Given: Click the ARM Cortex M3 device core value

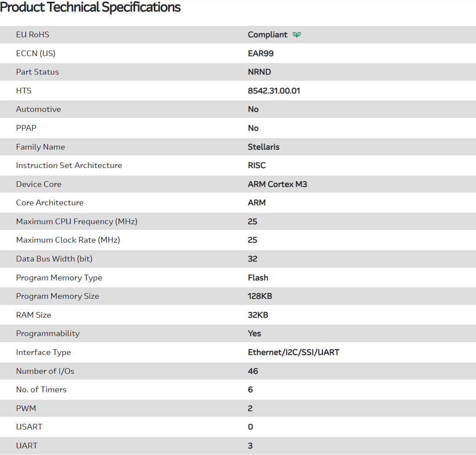Looking at the screenshot, I should (x=277, y=184).
